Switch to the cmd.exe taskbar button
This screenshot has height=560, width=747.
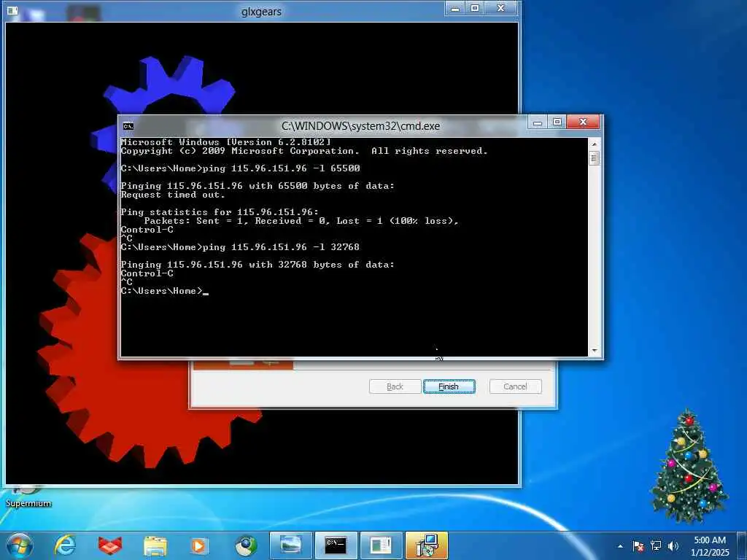(x=336, y=545)
